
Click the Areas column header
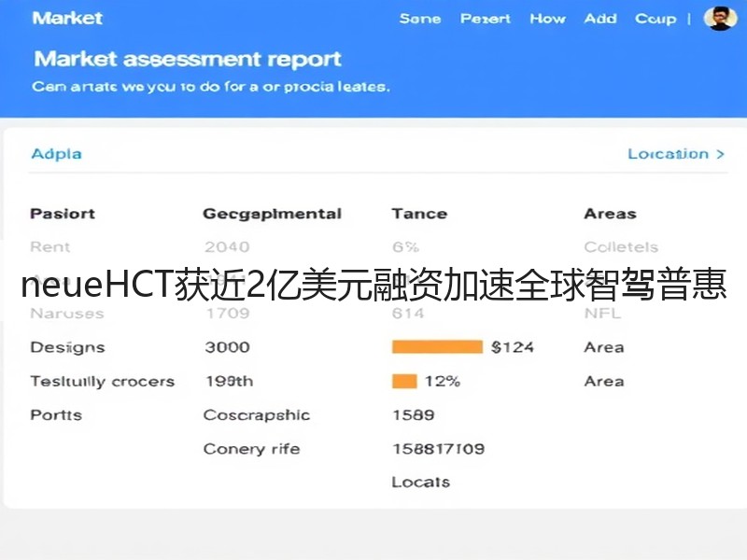coord(610,214)
